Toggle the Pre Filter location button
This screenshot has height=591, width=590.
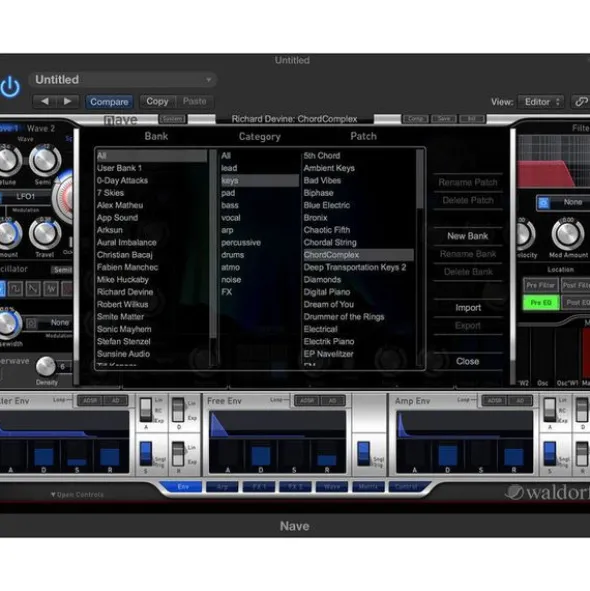(x=541, y=285)
